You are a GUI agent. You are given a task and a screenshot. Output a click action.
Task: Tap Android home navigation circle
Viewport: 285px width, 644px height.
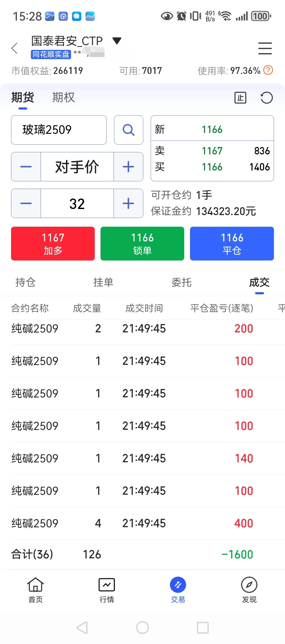coord(142,627)
